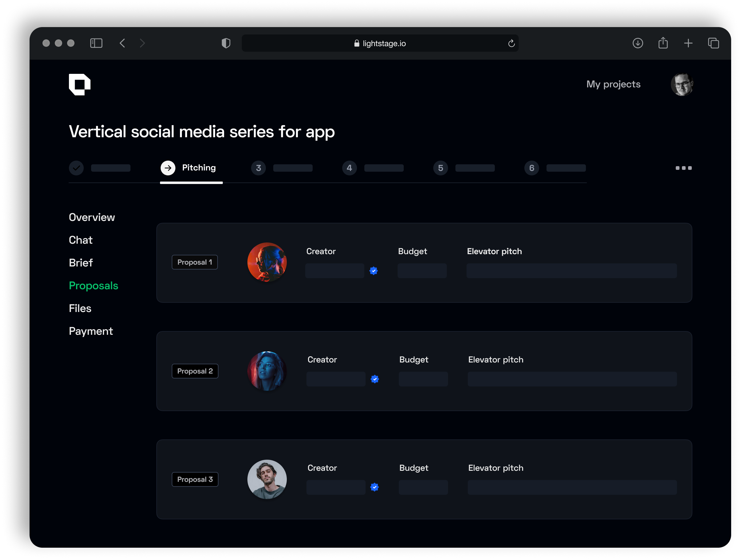The width and height of the screenshot is (741, 560).
Task: Reload page using refresh icon
Action: pos(511,44)
